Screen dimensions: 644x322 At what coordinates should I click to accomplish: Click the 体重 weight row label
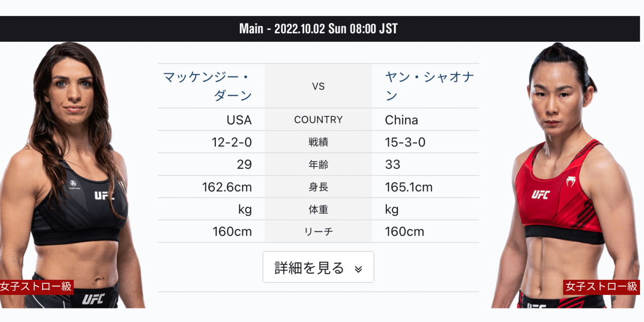tap(318, 209)
